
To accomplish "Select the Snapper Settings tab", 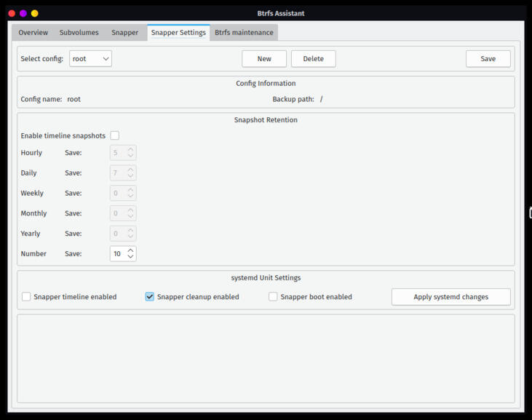I will (178, 33).
